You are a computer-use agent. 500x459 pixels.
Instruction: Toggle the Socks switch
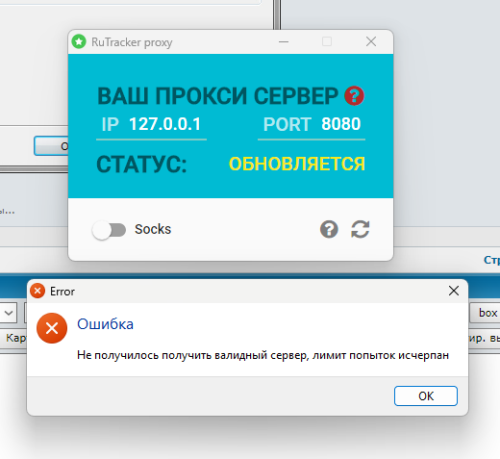[x=109, y=230]
